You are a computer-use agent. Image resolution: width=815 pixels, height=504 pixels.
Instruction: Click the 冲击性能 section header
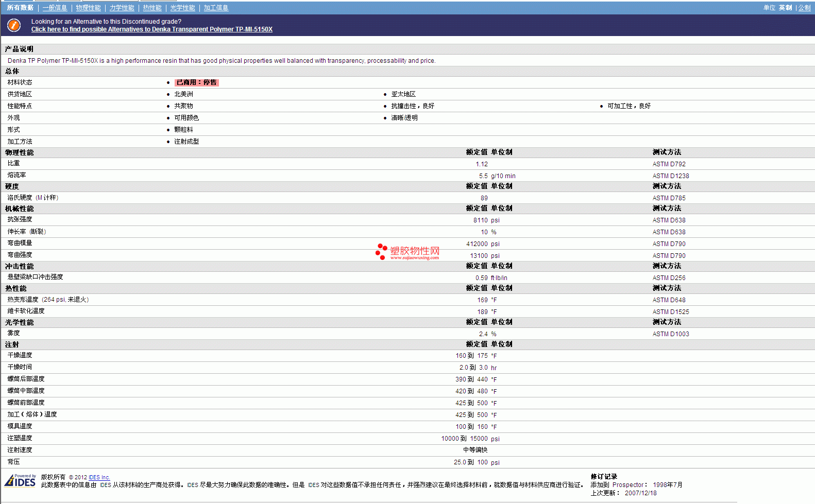[19, 267]
